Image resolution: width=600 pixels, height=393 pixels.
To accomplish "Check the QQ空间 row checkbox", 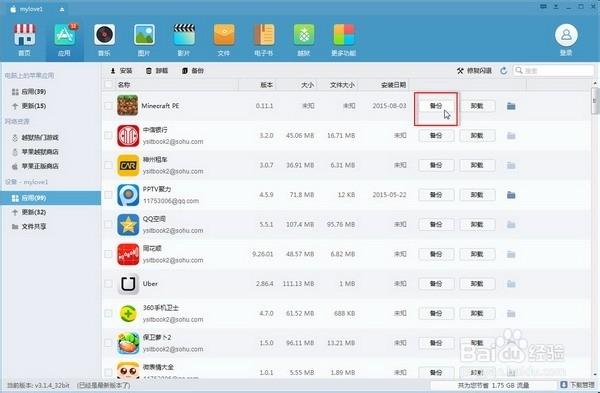I will click(x=108, y=224).
